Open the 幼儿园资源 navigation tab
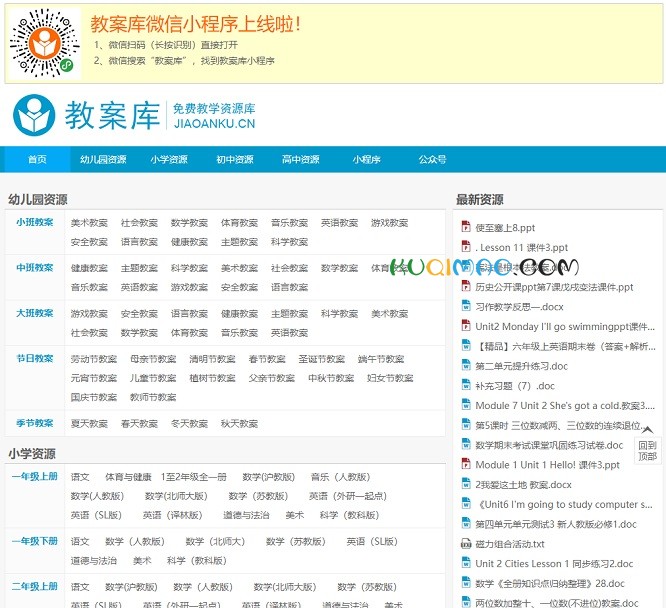Screen dimensions: 666x608 [x=103, y=159]
